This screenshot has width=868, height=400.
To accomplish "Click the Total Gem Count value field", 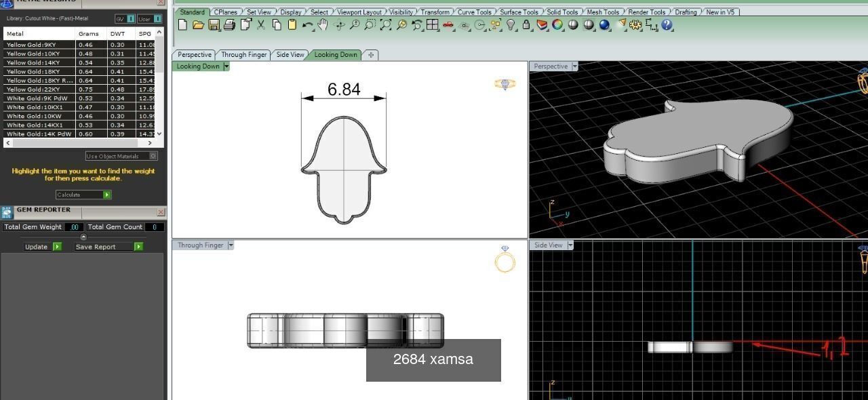I will [x=155, y=227].
